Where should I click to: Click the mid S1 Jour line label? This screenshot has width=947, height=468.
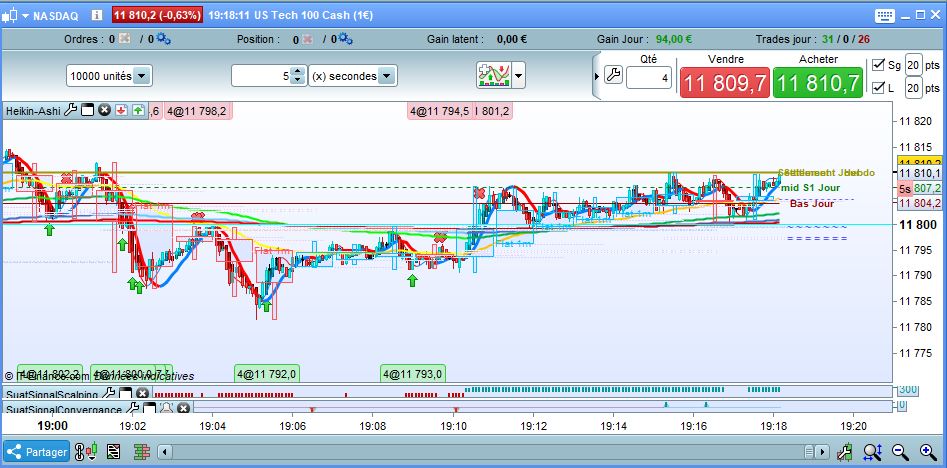[810, 188]
